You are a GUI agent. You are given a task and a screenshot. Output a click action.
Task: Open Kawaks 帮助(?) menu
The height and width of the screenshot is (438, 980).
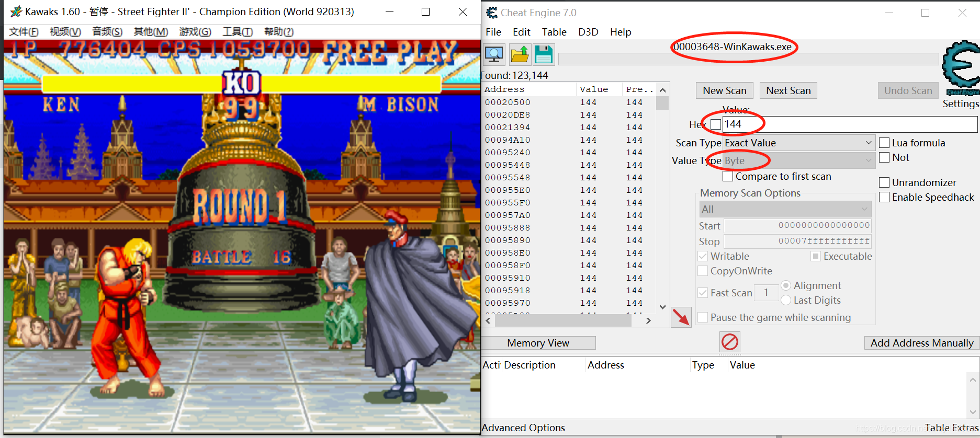pos(279,31)
